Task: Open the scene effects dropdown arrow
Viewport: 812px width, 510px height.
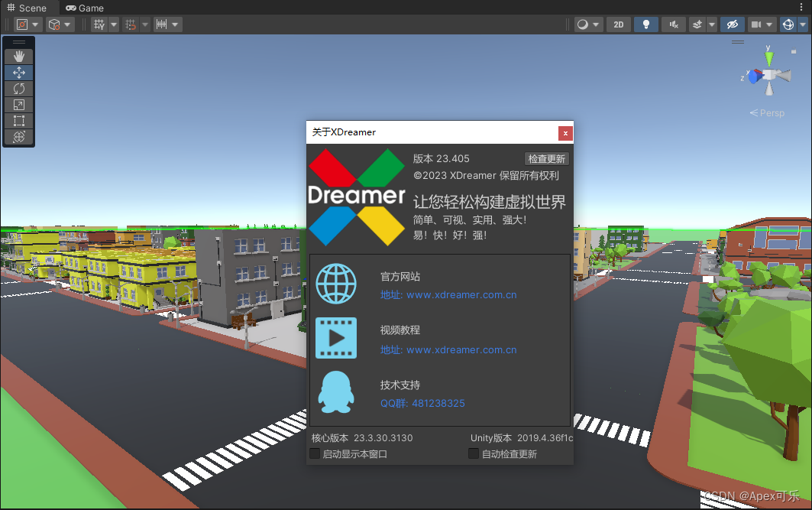Action: (712, 24)
